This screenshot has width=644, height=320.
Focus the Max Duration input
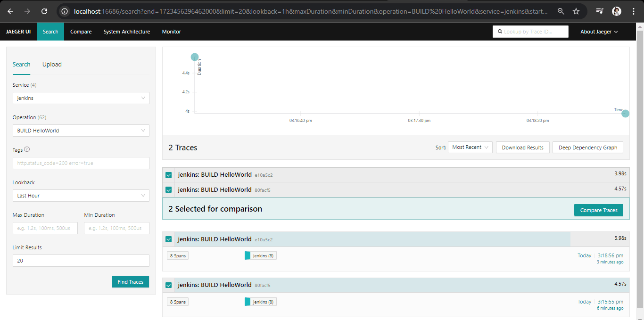click(45, 228)
